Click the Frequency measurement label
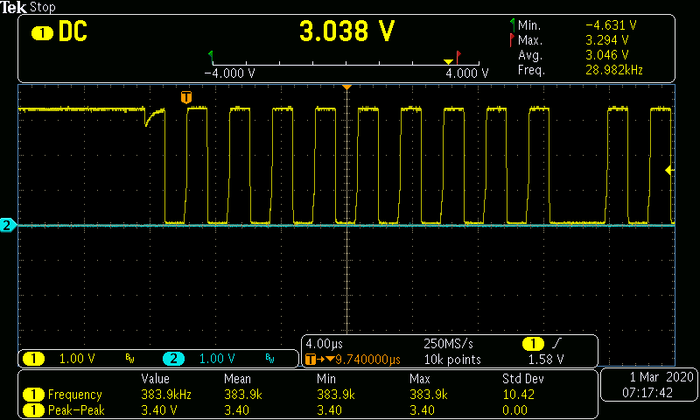Screen dimensions: 700x420 75,395
